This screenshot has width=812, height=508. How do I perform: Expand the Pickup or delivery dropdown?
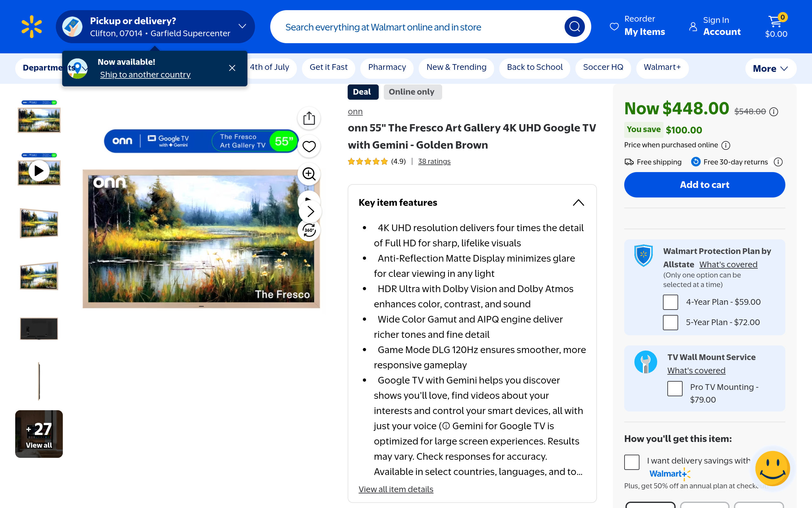(242, 26)
